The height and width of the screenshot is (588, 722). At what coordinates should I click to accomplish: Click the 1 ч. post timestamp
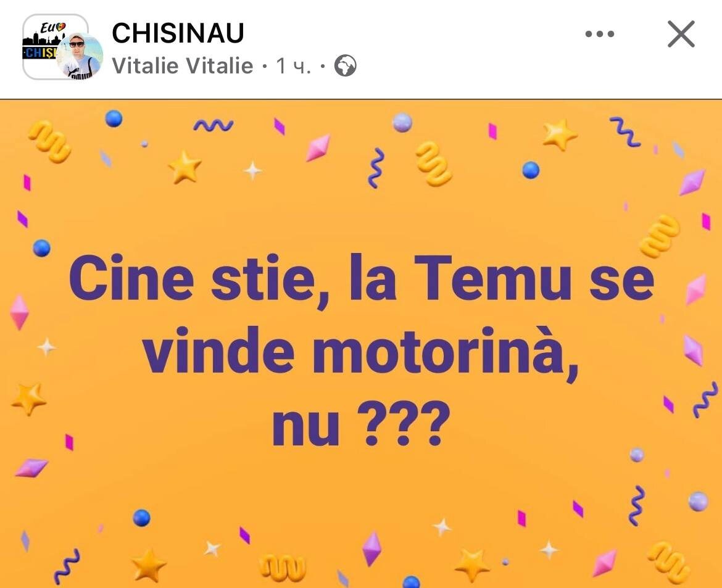[294, 66]
